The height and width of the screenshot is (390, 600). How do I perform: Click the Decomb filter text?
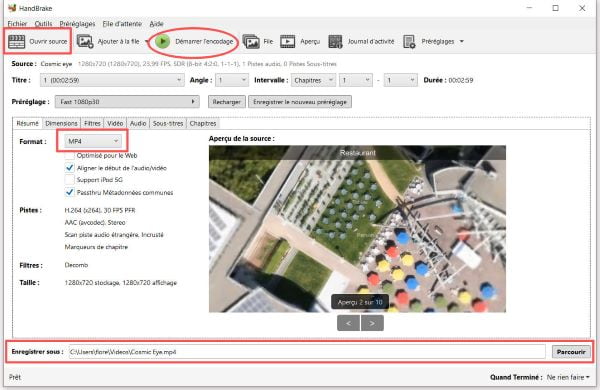pos(76,265)
